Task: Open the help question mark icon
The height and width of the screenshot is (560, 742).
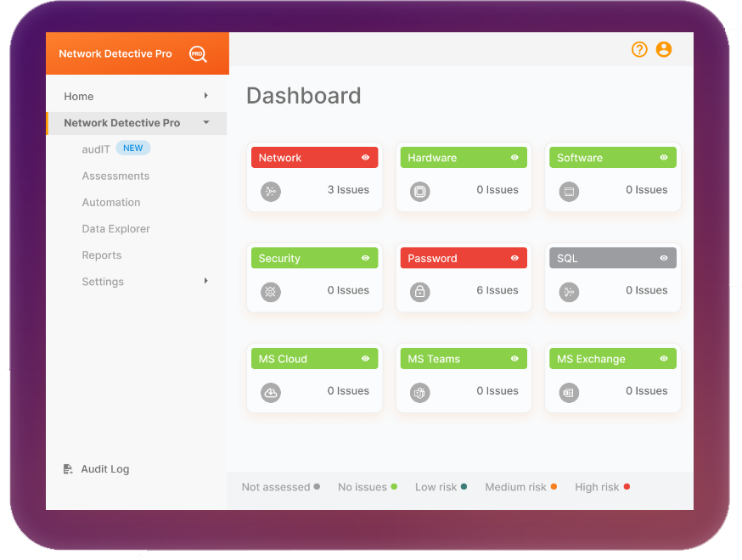Action: 639,49
